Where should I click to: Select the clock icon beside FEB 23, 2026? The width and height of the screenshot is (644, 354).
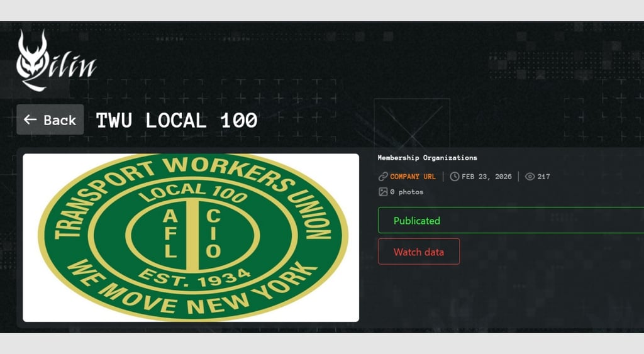[454, 177]
